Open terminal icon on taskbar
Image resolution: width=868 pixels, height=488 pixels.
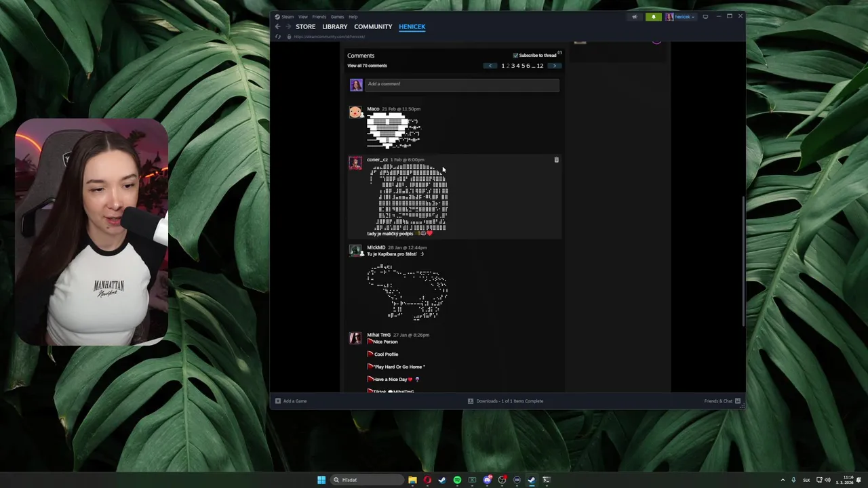click(x=547, y=480)
